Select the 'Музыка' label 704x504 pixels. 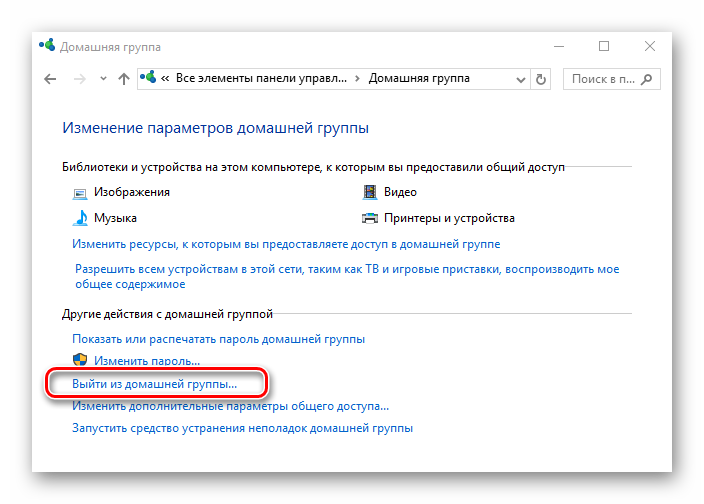click(115, 218)
